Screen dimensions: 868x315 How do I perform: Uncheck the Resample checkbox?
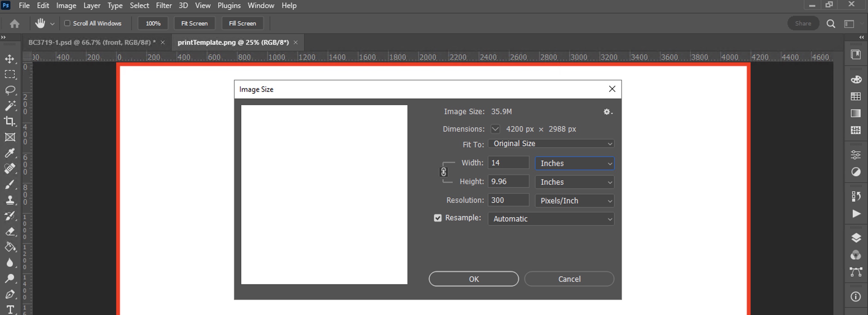437,218
